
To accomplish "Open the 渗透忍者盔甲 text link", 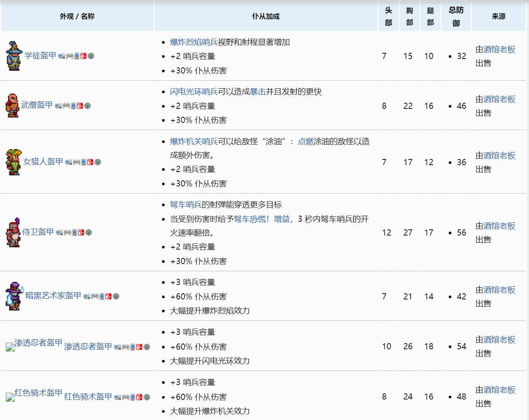I will (x=88, y=347).
